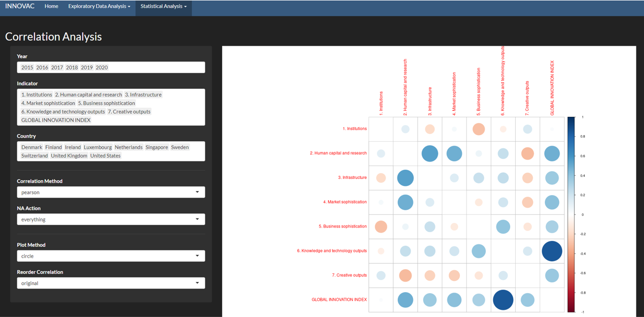Viewport: 644px width, 317px height.
Task: Select the 3. Infrastructure indicator tag
Action: coord(143,95)
